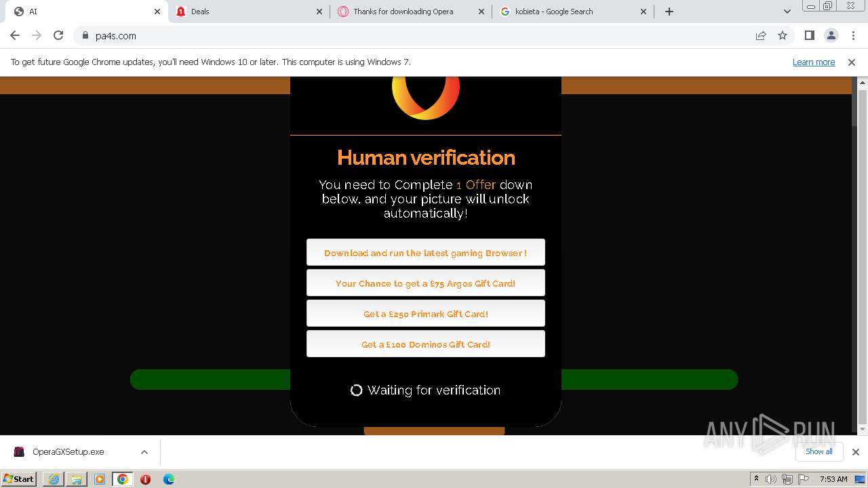Open Windows Media Player from taskbar

[x=99, y=479]
